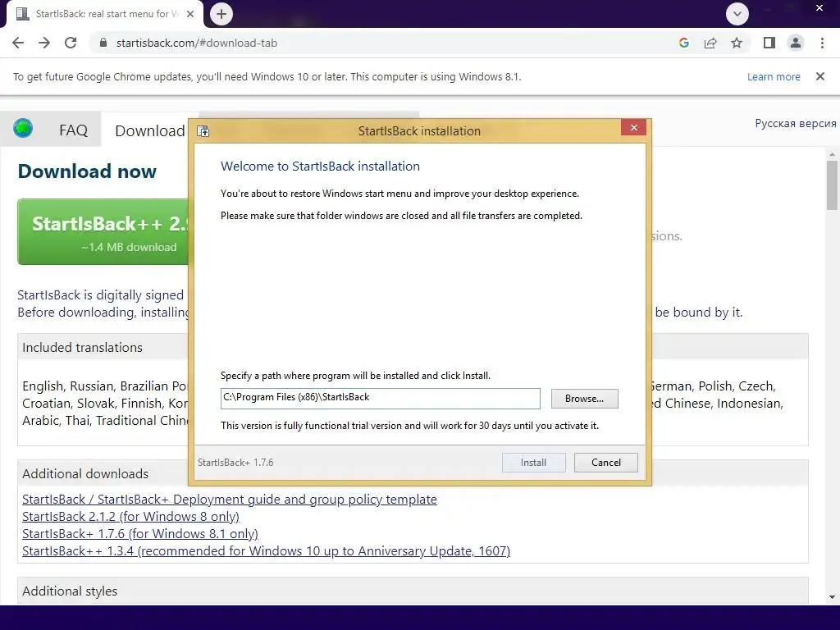Open StartIsBack++ 1.3.4 download link
Viewport: 840px width, 630px height.
(x=267, y=550)
